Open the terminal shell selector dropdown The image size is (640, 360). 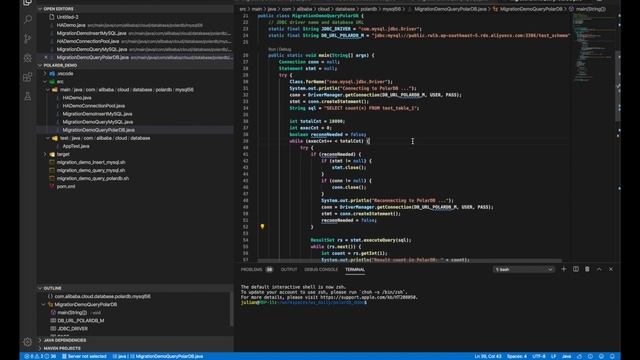524,269
